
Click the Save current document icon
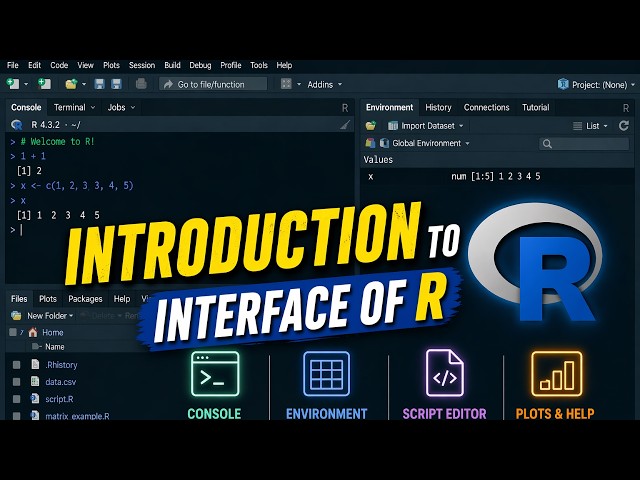coord(99,84)
